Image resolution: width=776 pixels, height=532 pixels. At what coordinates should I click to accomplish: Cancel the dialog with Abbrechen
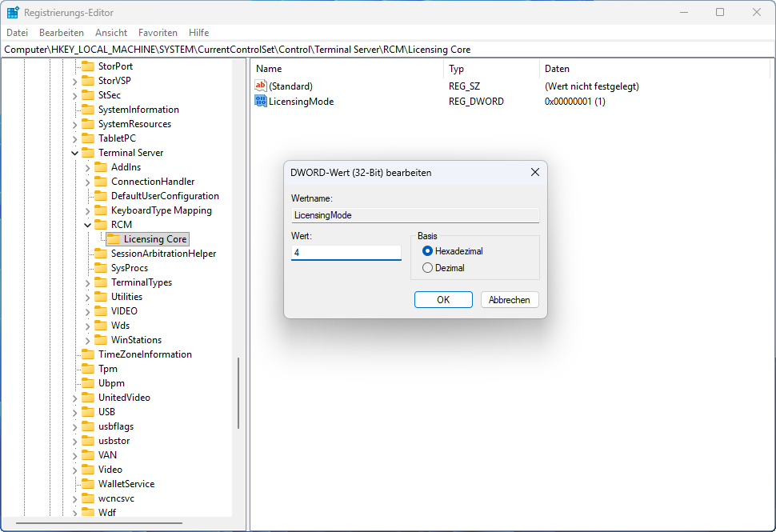tap(510, 299)
